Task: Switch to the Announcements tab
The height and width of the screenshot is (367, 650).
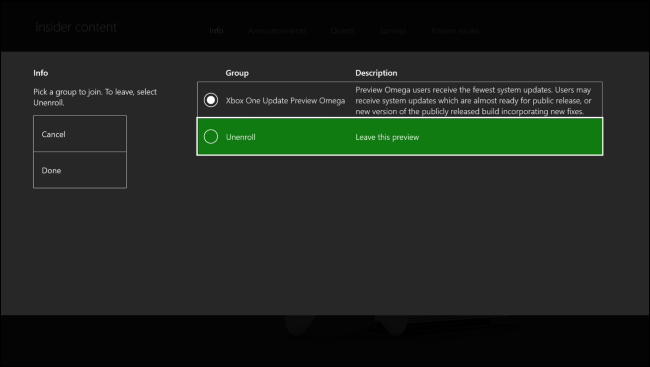Action: point(277,31)
